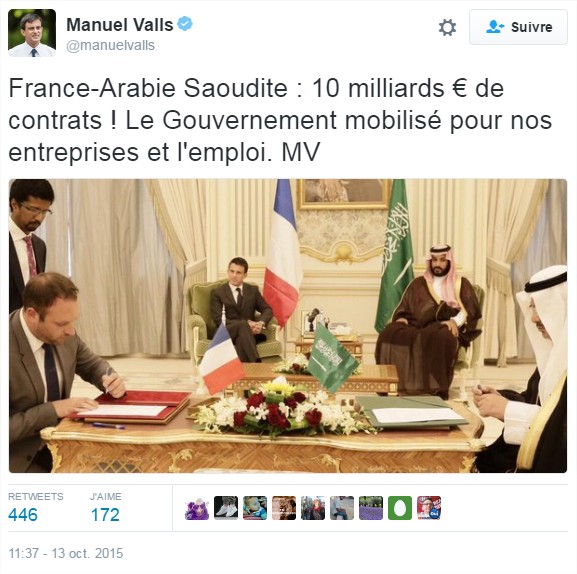Open the fourth liker avatar

coord(284,508)
